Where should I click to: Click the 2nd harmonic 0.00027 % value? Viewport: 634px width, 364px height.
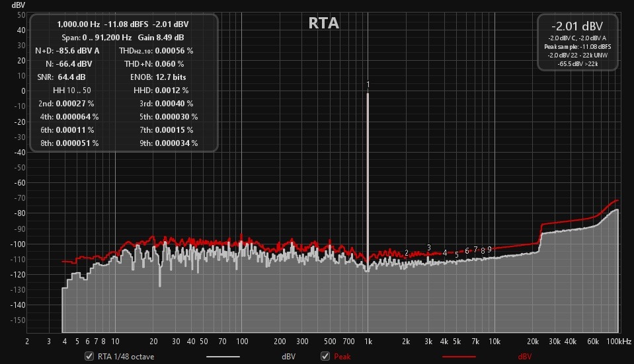click(x=75, y=104)
